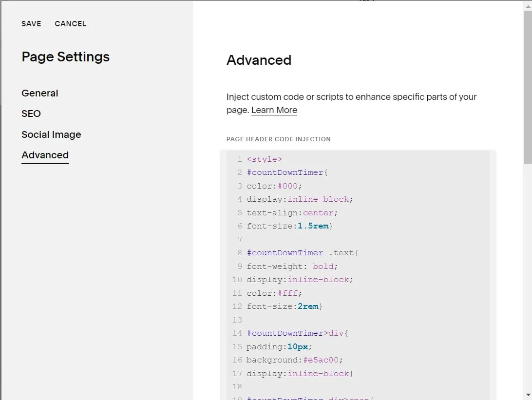
Task: Click the Advanced heading in the main panel
Action: pyautogui.click(x=259, y=60)
